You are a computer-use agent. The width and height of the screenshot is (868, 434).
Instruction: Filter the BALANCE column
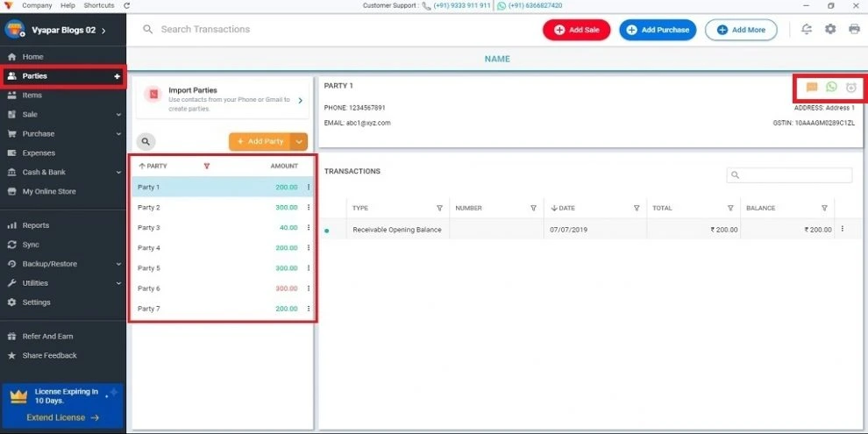click(x=825, y=208)
